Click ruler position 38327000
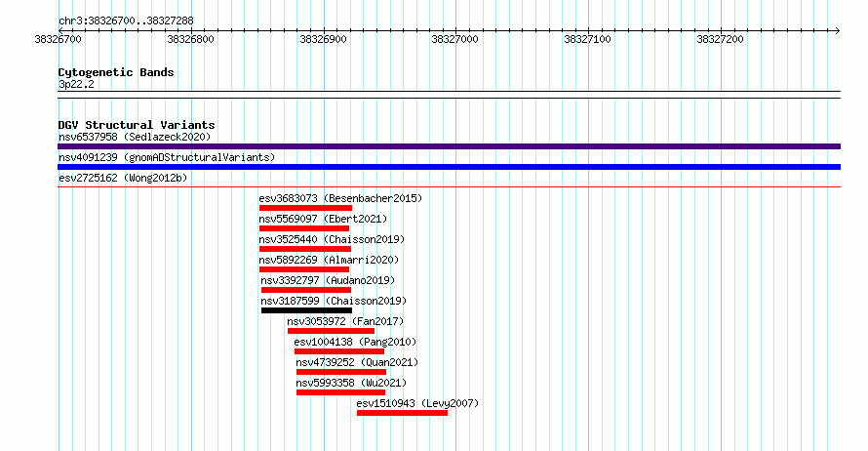868x451 pixels. [x=455, y=39]
